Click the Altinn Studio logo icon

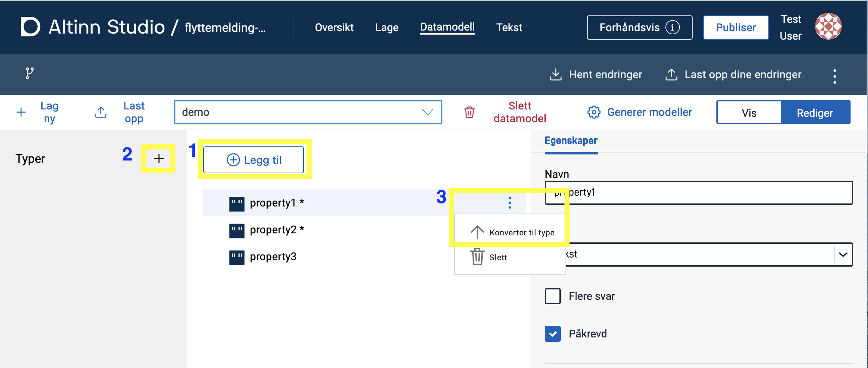(x=30, y=27)
